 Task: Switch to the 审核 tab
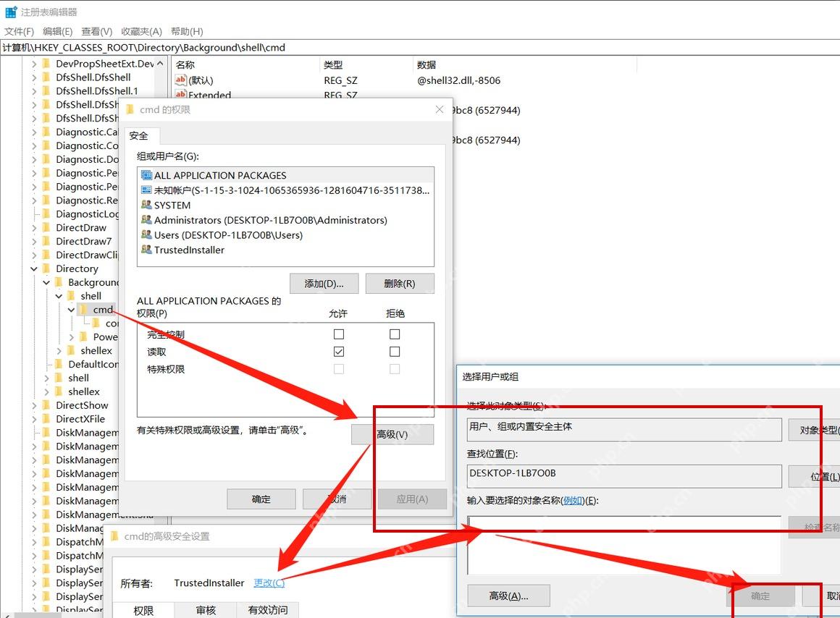click(x=206, y=610)
